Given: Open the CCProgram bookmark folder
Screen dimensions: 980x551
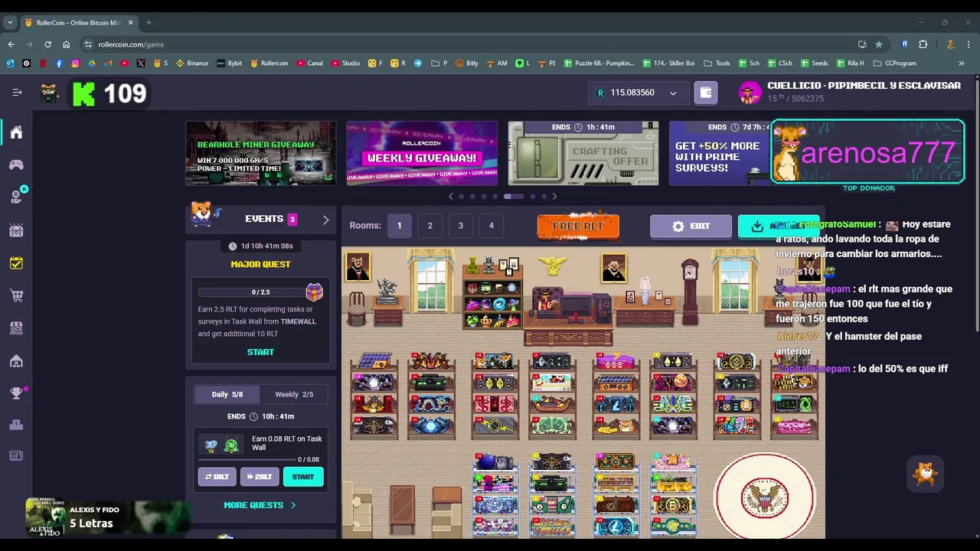Looking at the screenshot, I should 895,64.
